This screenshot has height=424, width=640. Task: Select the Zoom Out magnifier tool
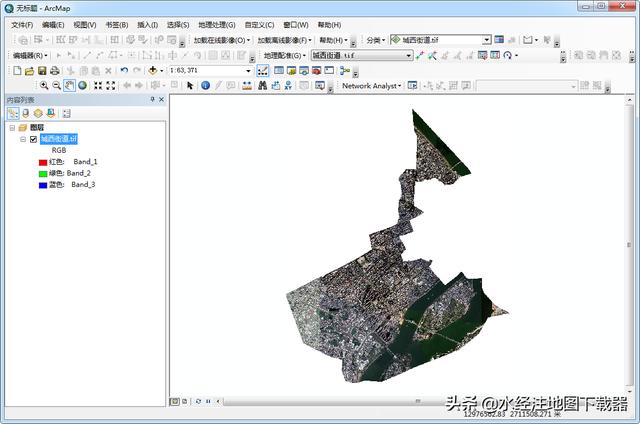[57, 85]
